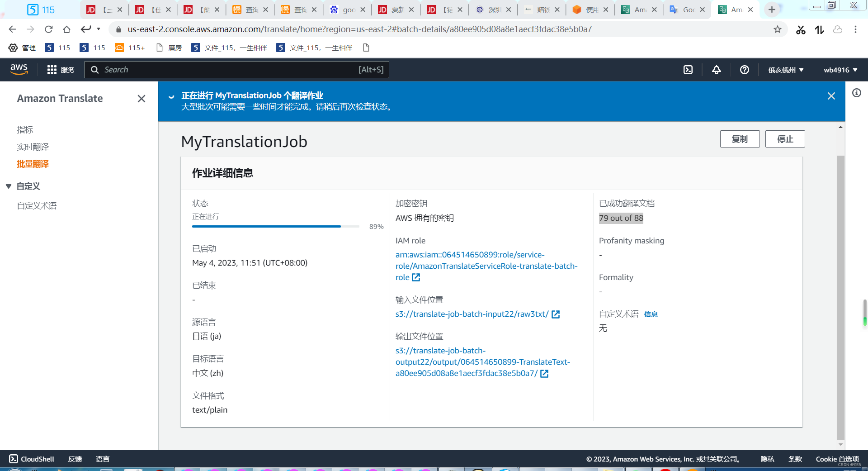Viewport: 868px width, 471px height.
Task: Open the AmazonTranslateServiceRole IAM role link
Action: pos(486,266)
